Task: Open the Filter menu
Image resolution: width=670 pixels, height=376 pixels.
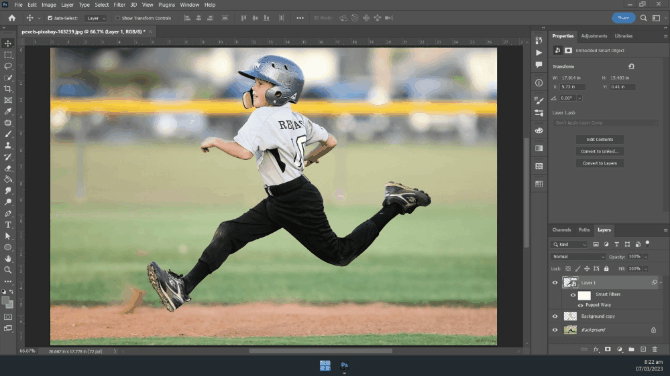Action: (x=119, y=5)
